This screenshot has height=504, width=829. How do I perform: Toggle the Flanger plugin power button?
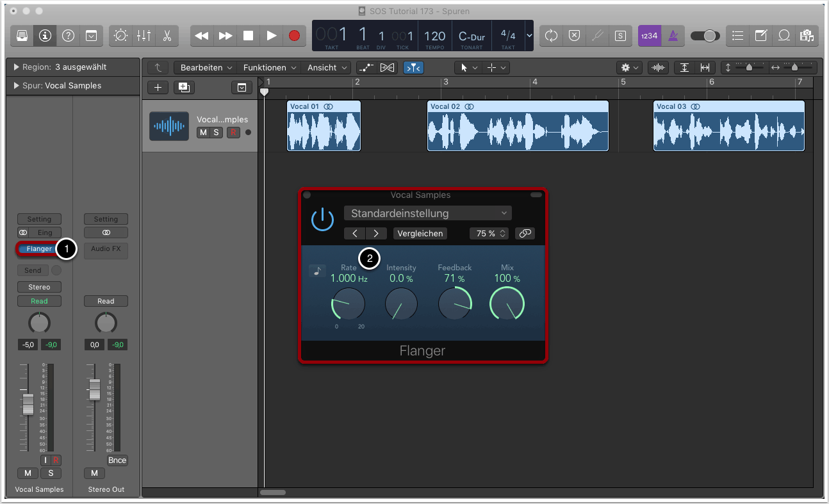pyautogui.click(x=322, y=220)
